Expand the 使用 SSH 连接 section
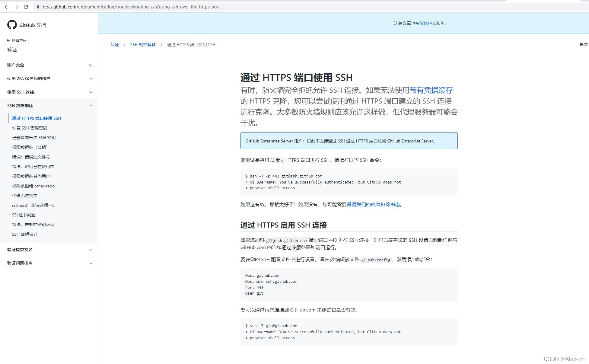Viewport: 589px width, 364px height. coord(91,92)
